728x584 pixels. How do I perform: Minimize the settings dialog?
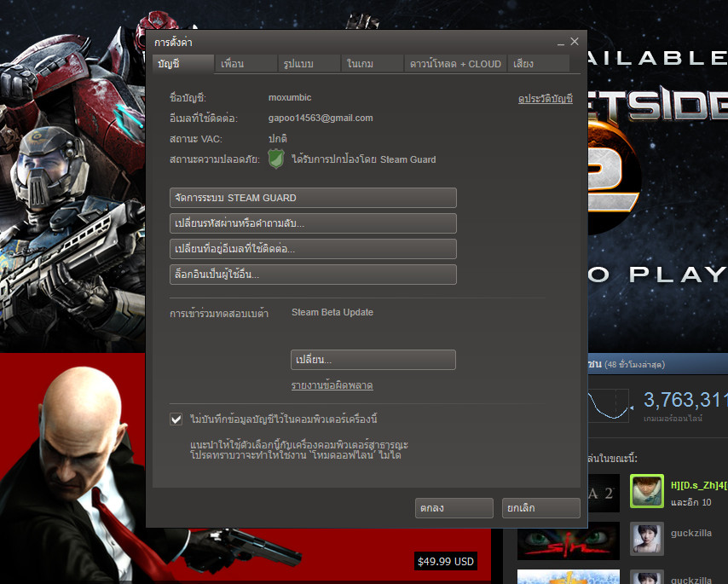561,43
